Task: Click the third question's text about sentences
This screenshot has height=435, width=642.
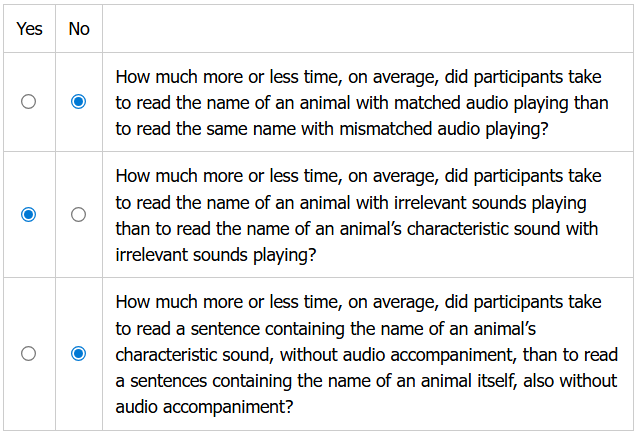Action: (x=360, y=353)
